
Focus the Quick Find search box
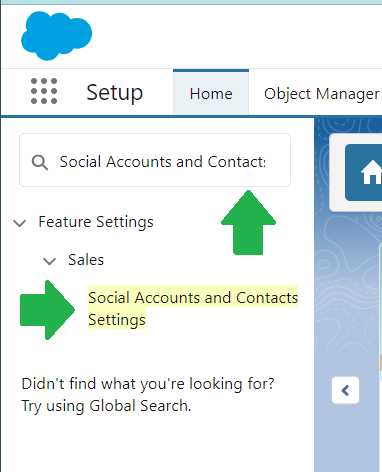(x=155, y=160)
